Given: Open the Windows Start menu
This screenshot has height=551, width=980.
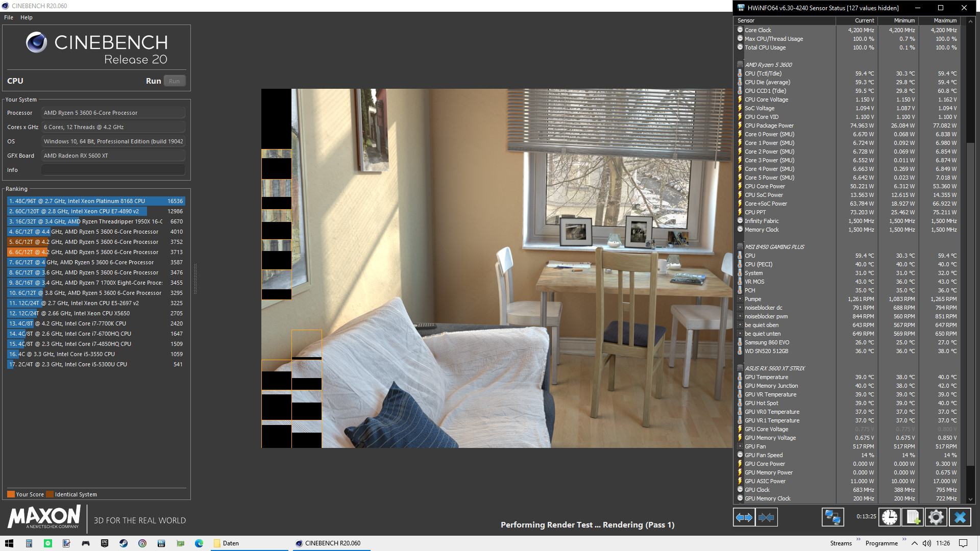Looking at the screenshot, I should (9, 543).
